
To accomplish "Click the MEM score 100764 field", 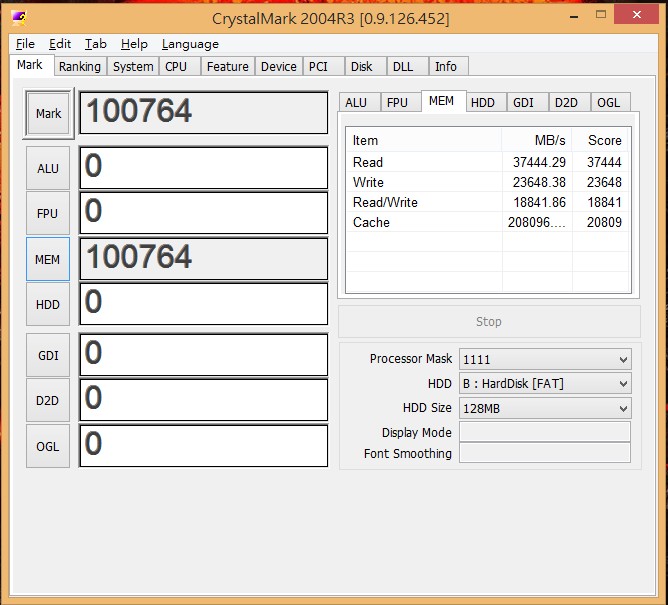I will 204,259.
